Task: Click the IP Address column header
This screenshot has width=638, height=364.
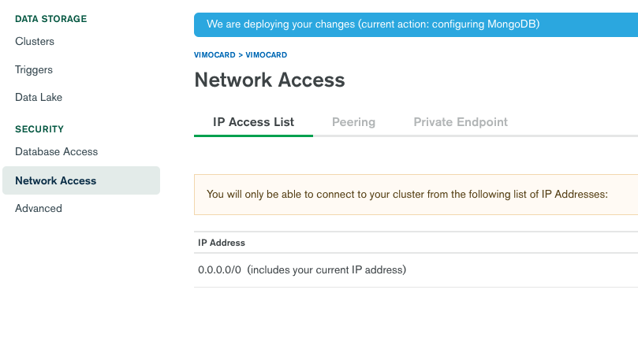Action: [x=222, y=243]
